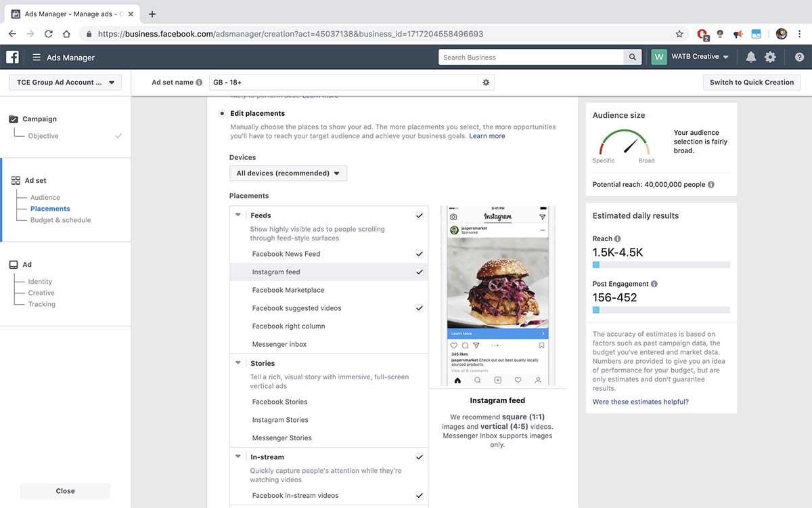Image resolution: width=812 pixels, height=508 pixels.
Task: Open Ads Manager settings gear icon
Action: coord(770,57)
